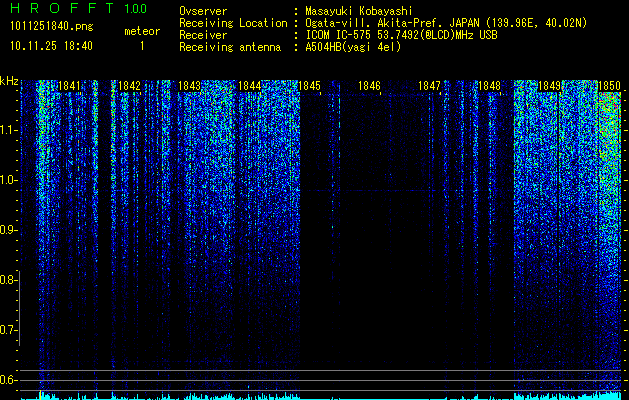629x400 pixels.
Task: Select the Ogata-vill. Akita-Pref. JAPAN location text
Action: click(x=446, y=23)
